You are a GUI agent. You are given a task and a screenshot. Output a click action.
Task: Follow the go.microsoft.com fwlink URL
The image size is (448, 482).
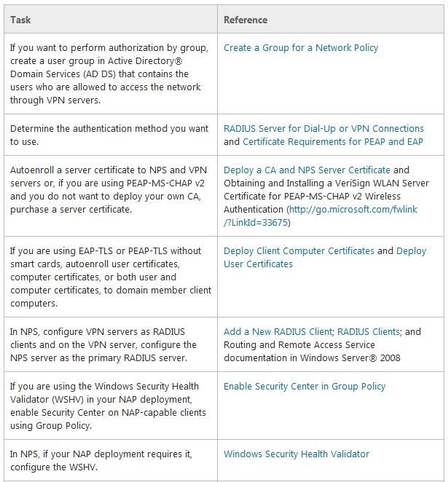point(320,216)
